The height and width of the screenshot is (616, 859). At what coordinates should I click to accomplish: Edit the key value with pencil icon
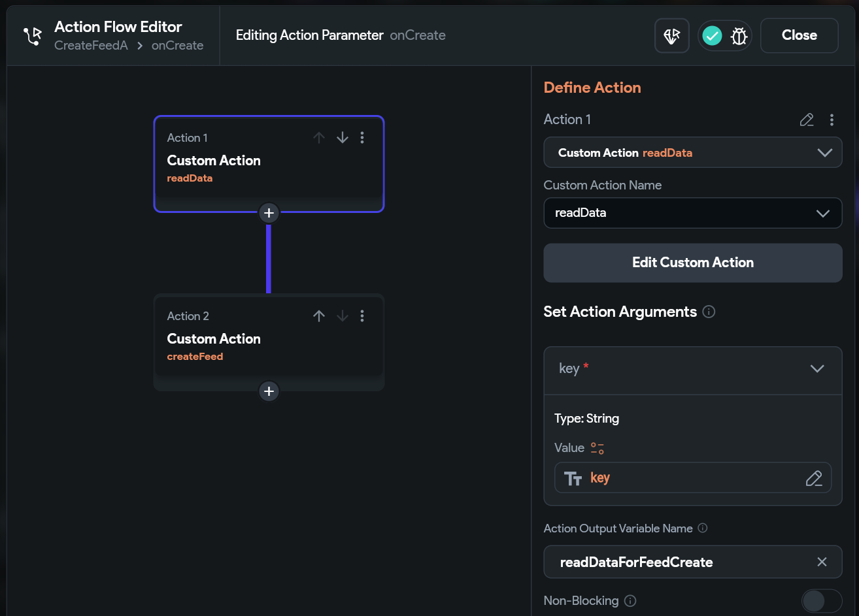pos(814,478)
